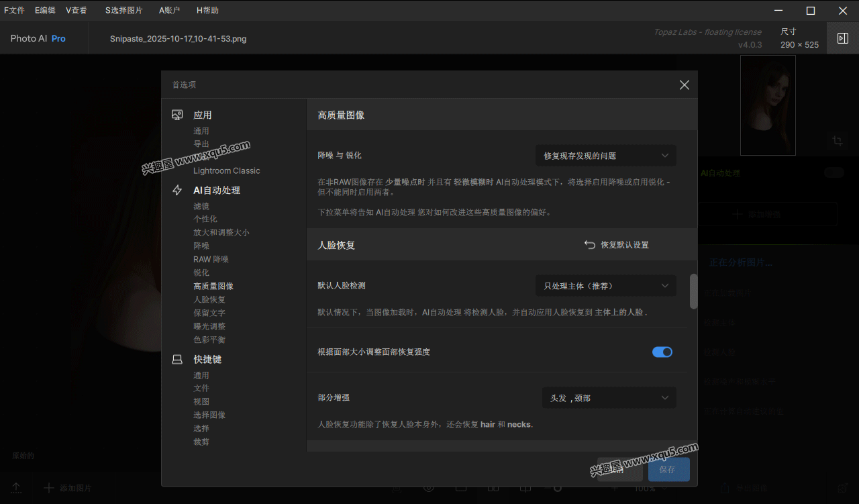859x504 pixels.
Task: Click the preferences dialog vertical scrollbar
Action: [693, 291]
